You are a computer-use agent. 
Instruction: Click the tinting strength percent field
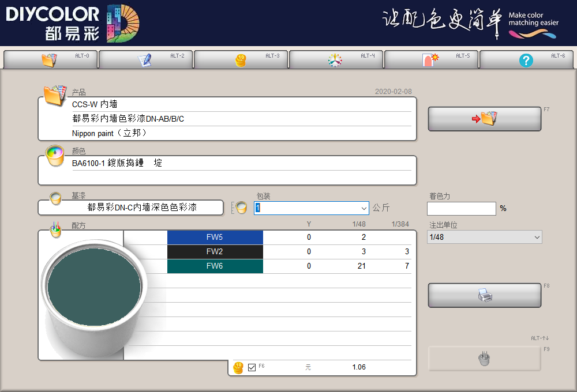tap(461, 209)
